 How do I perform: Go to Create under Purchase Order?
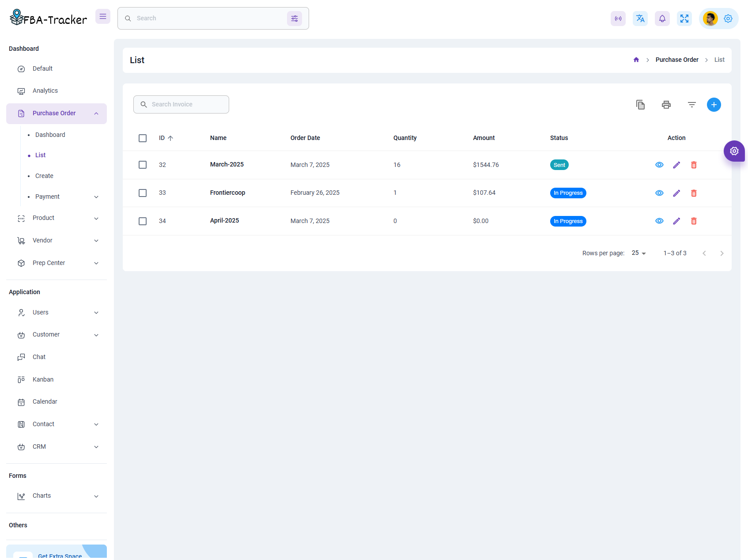[44, 176]
